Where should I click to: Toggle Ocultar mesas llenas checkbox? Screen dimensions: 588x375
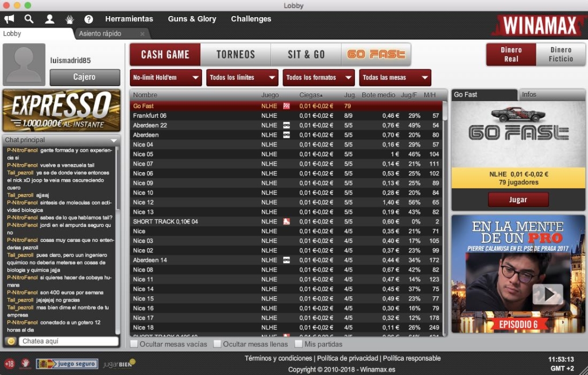217,344
